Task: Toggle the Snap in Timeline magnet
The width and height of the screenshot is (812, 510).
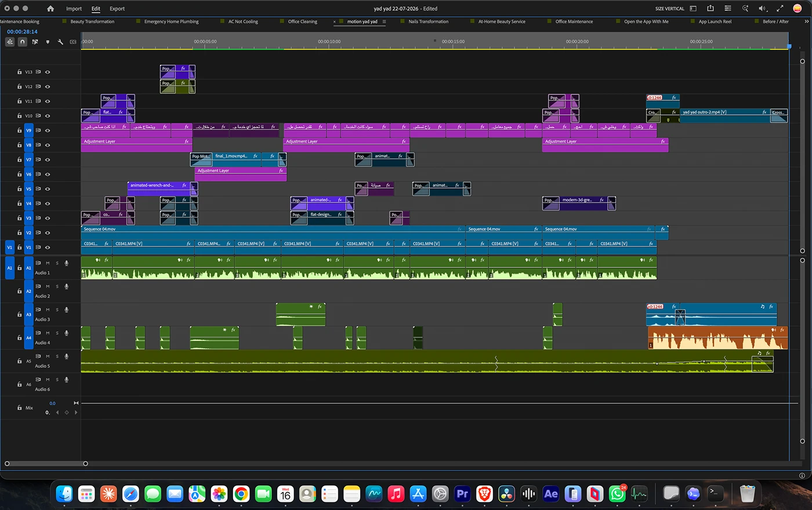Action: point(22,42)
